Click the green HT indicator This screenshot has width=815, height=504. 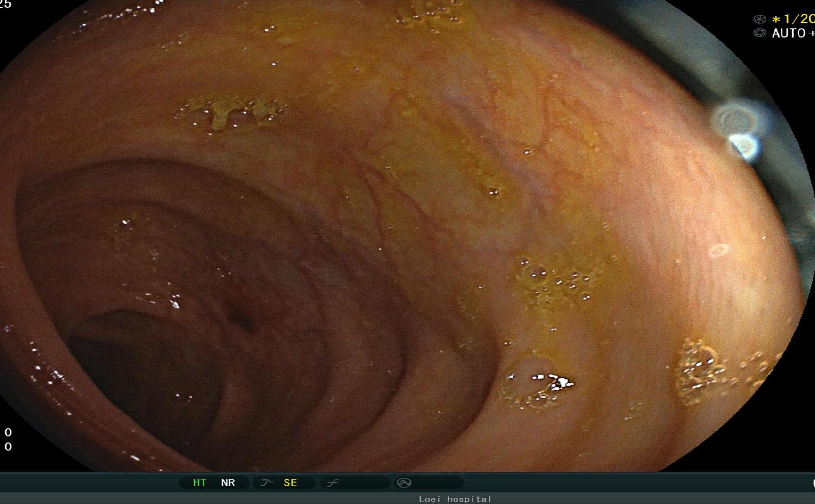point(199,482)
